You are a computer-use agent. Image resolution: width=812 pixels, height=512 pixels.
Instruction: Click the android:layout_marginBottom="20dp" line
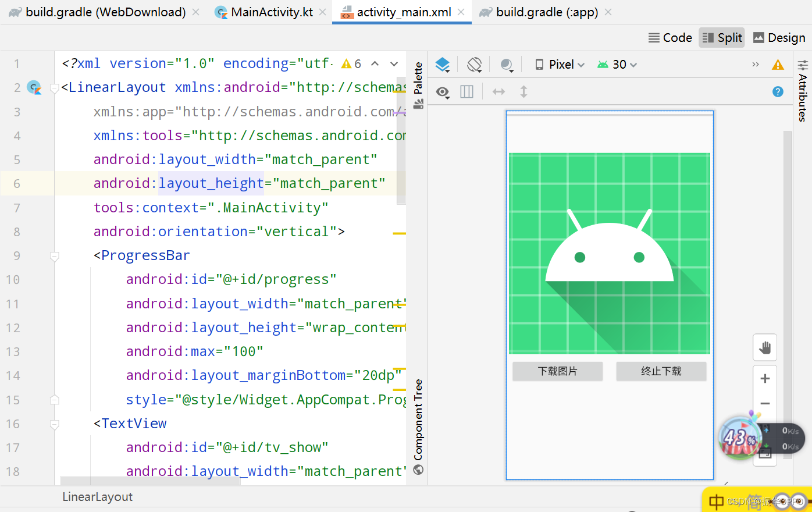pos(264,376)
